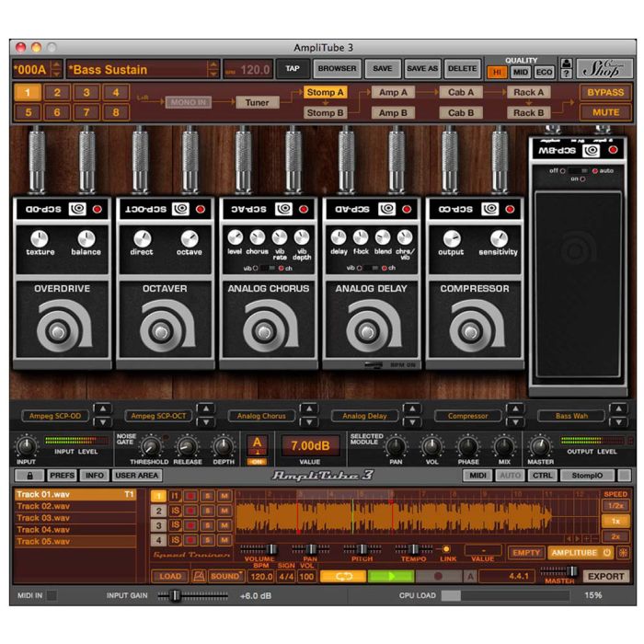Select MID quality mode

coord(521,73)
